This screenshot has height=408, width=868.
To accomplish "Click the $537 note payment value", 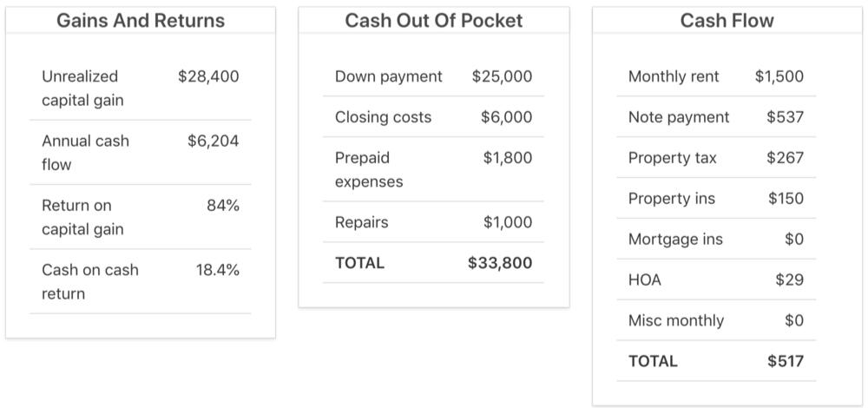I will pos(785,117).
